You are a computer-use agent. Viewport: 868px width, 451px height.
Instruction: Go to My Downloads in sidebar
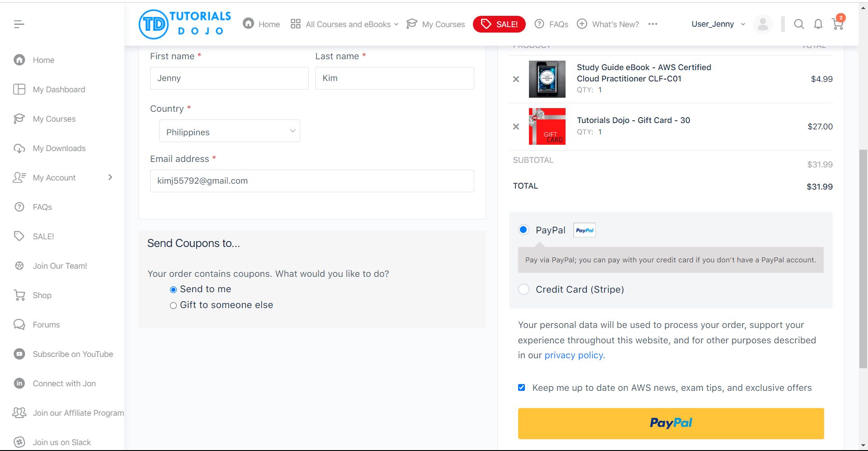(x=59, y=148)
